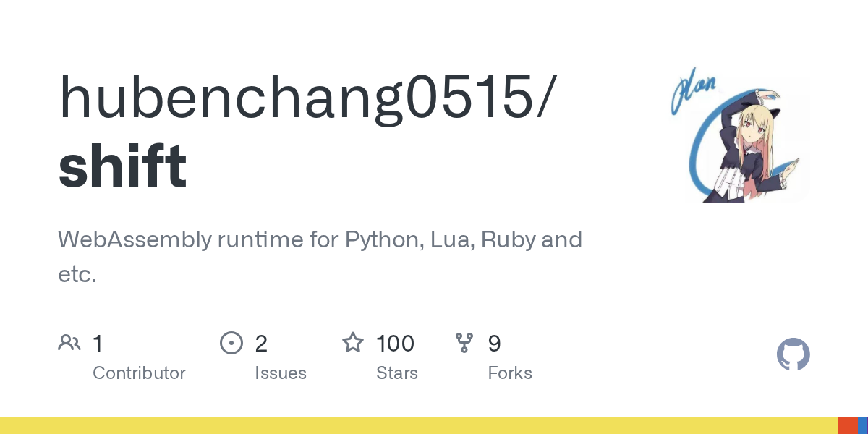Click the GitHub Octocat logo
This screenshot has width=868, height=434.
(x=793, y=354)
